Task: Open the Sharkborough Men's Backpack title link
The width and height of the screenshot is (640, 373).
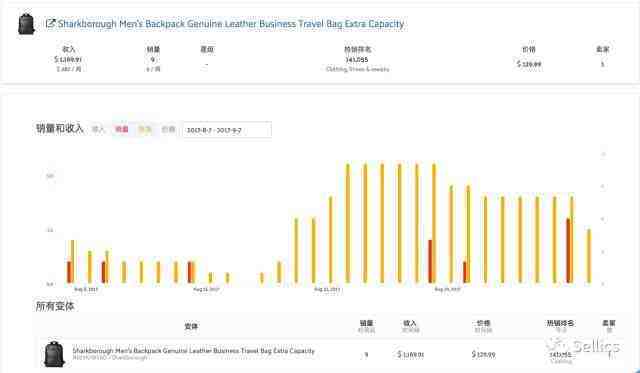Action: point(231,24)
